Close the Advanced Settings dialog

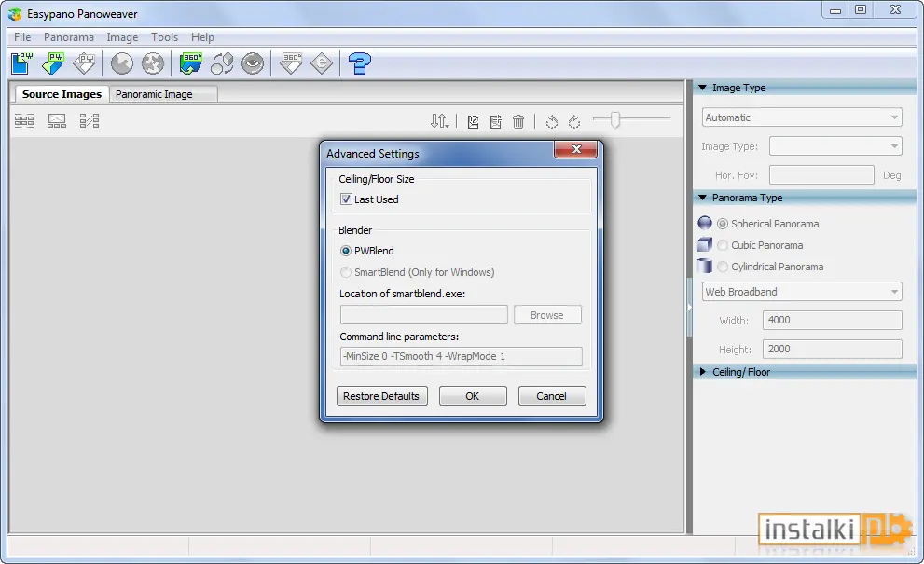575,150
